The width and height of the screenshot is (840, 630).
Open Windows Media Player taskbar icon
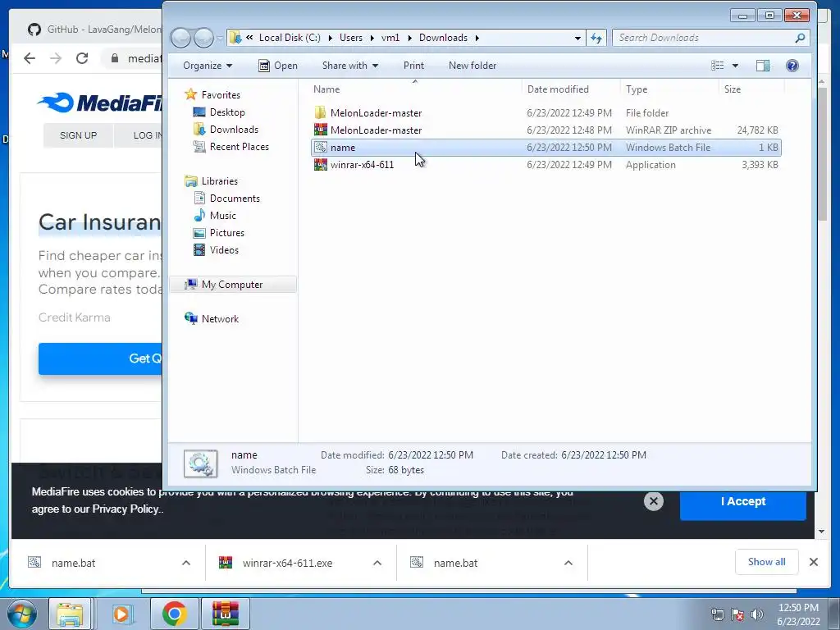click(x=121, y=614)
